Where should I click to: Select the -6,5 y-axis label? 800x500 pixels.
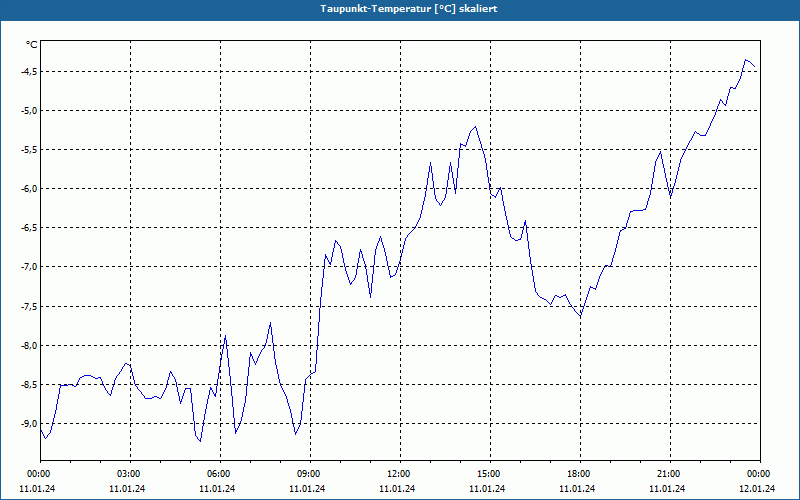pos(29,228)
